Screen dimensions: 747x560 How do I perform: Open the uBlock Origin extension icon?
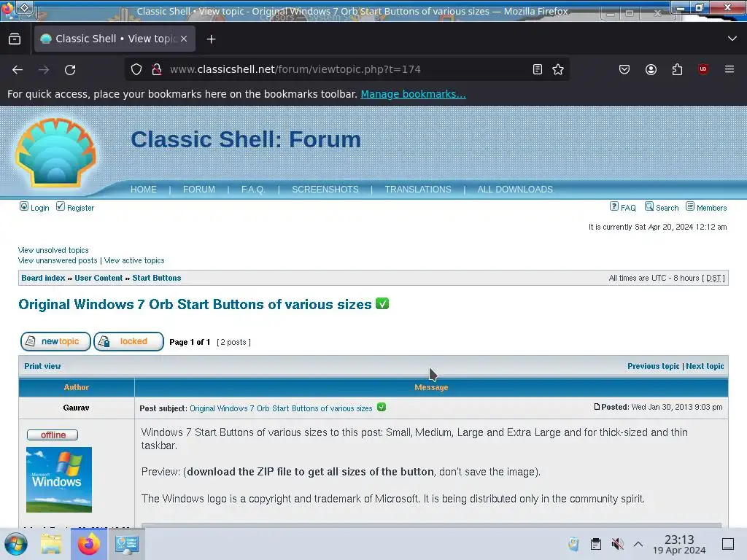pos(703,69)
